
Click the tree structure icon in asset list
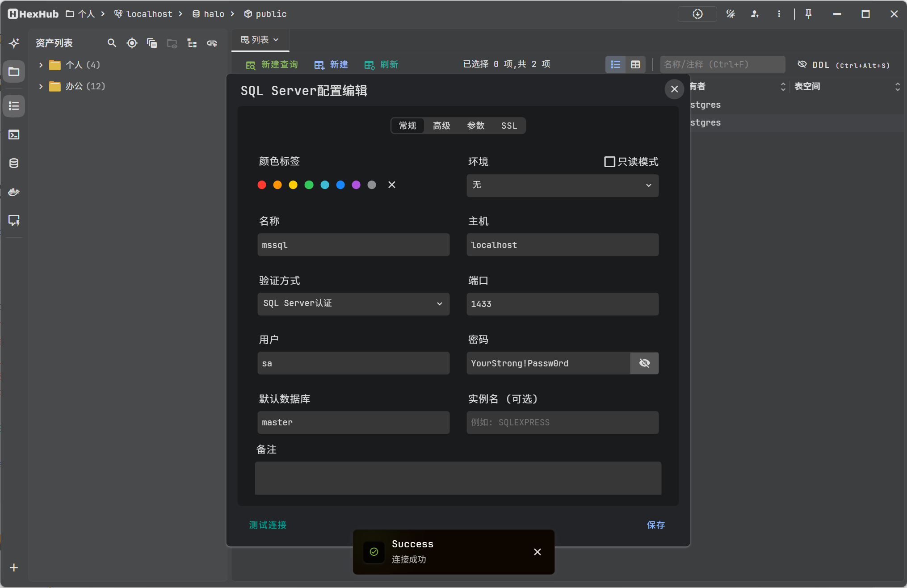[x=192, y=43]
